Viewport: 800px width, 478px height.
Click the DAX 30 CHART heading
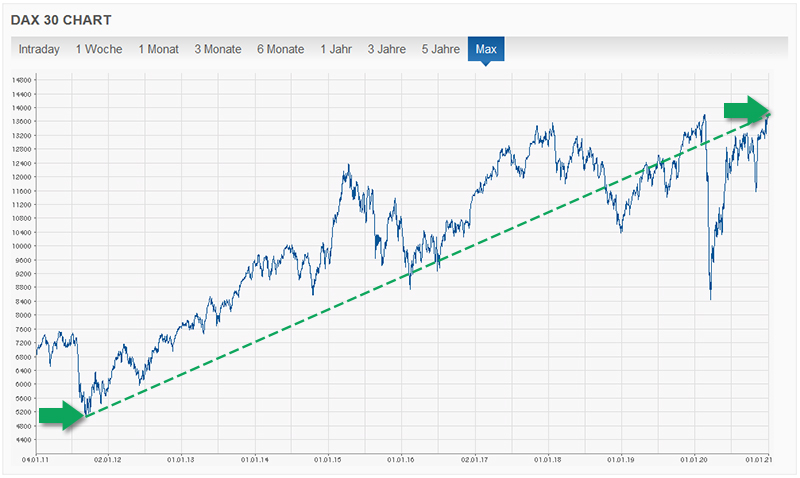pos(62,20)
